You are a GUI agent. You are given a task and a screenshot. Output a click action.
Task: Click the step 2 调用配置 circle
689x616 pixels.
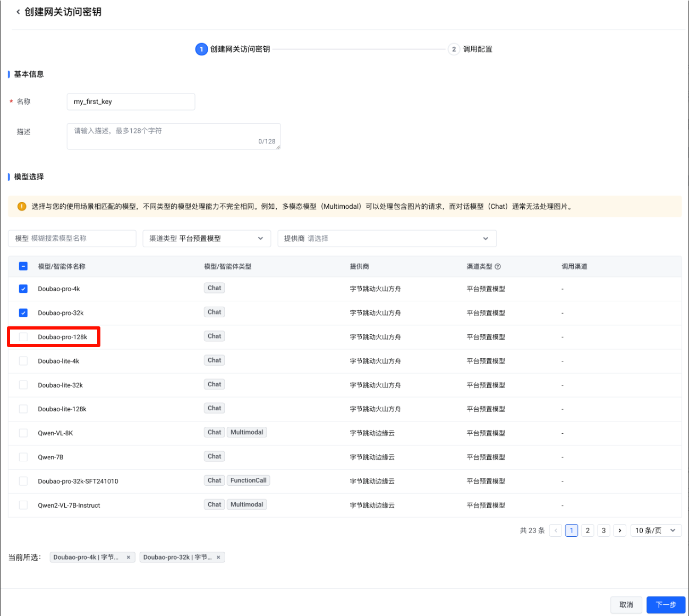tap(454, 49)
